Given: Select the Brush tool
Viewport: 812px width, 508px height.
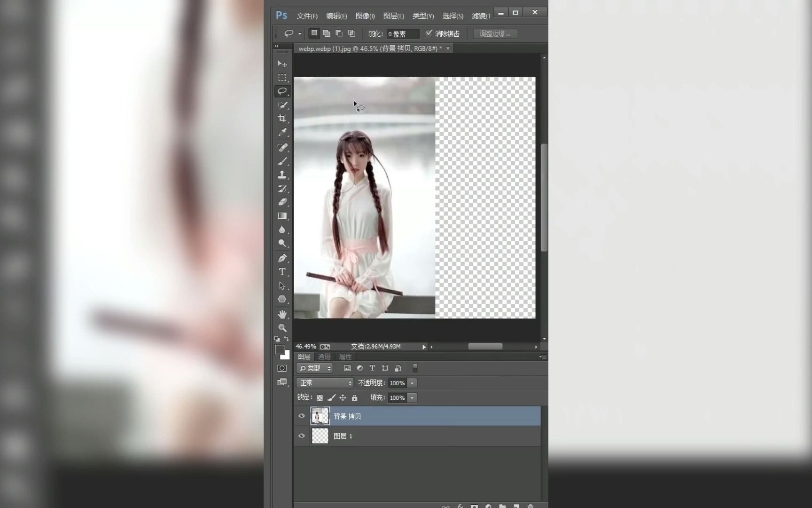Looking at the screenshot, I should tap(282, 161).
